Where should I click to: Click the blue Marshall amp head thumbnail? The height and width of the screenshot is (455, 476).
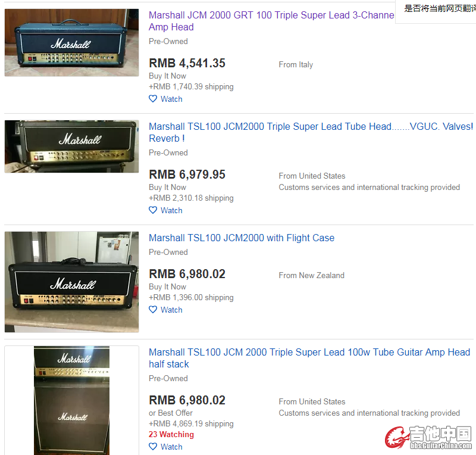71,42
